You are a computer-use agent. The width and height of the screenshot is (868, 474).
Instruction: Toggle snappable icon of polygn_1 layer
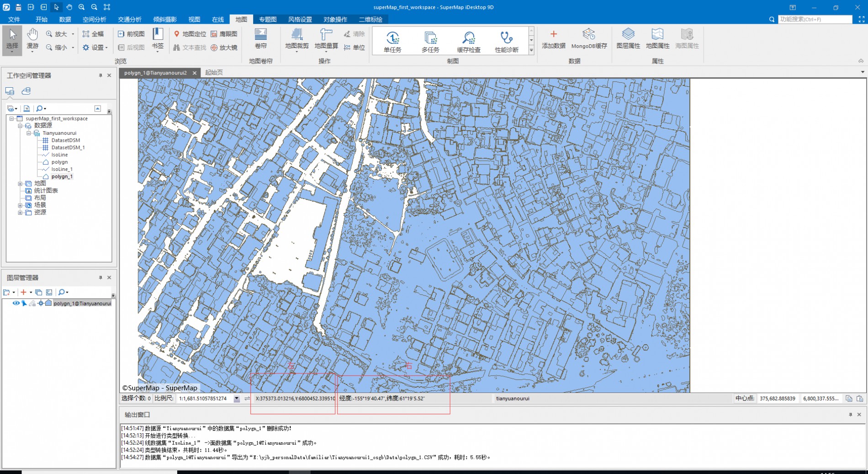pos(41,303)
